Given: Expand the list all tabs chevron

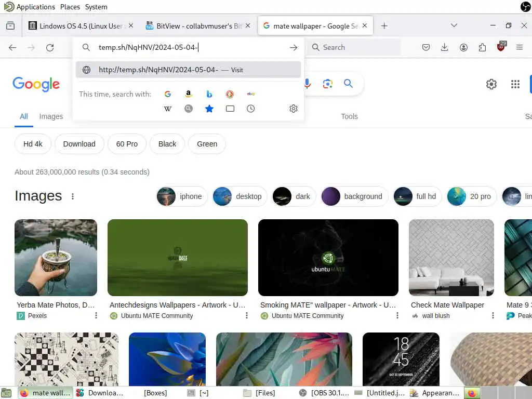Looking at the screenshot, I should pos(454,25).
